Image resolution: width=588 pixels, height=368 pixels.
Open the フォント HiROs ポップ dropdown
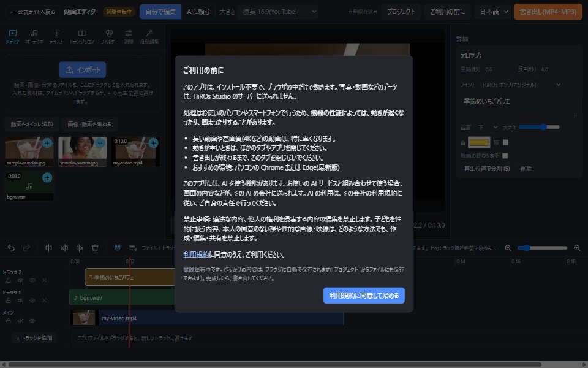(522, 85)
